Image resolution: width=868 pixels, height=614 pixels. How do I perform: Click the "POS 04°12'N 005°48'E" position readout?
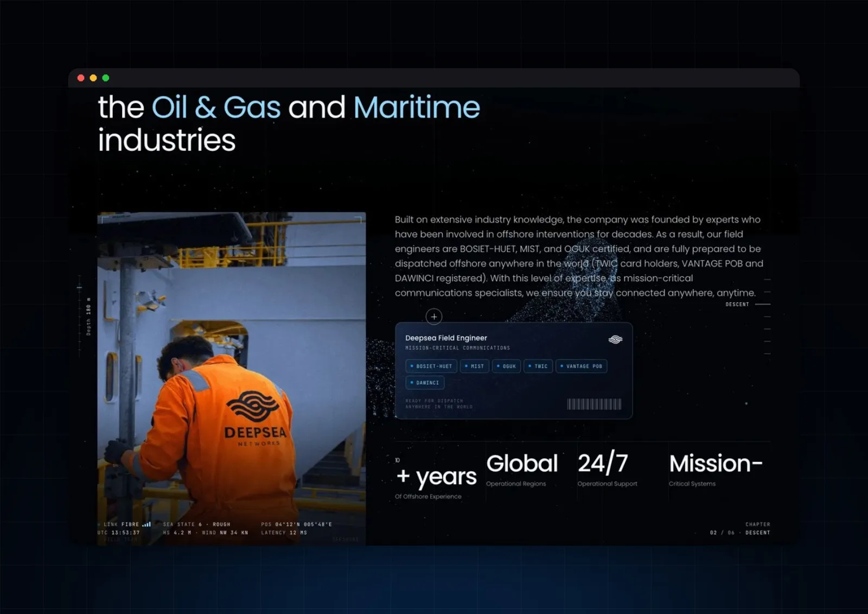[x=296, y=524]
